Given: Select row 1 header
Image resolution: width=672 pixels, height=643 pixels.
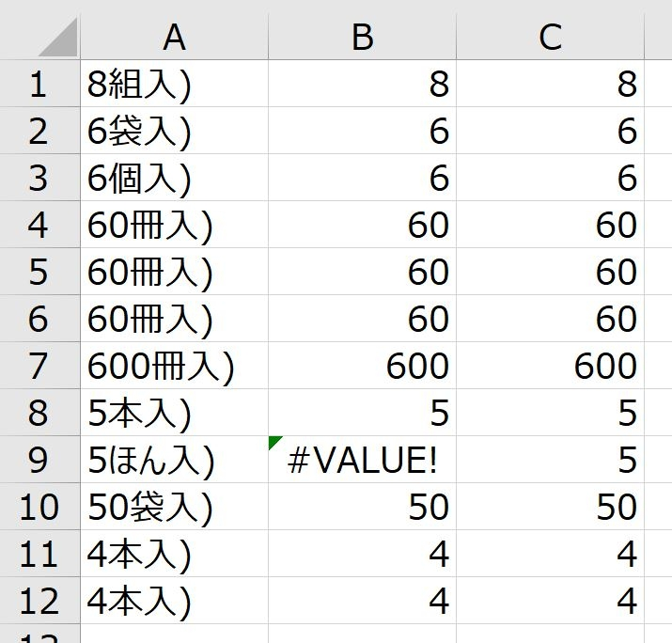Looking at the screenshot, I should pos(39,84).
